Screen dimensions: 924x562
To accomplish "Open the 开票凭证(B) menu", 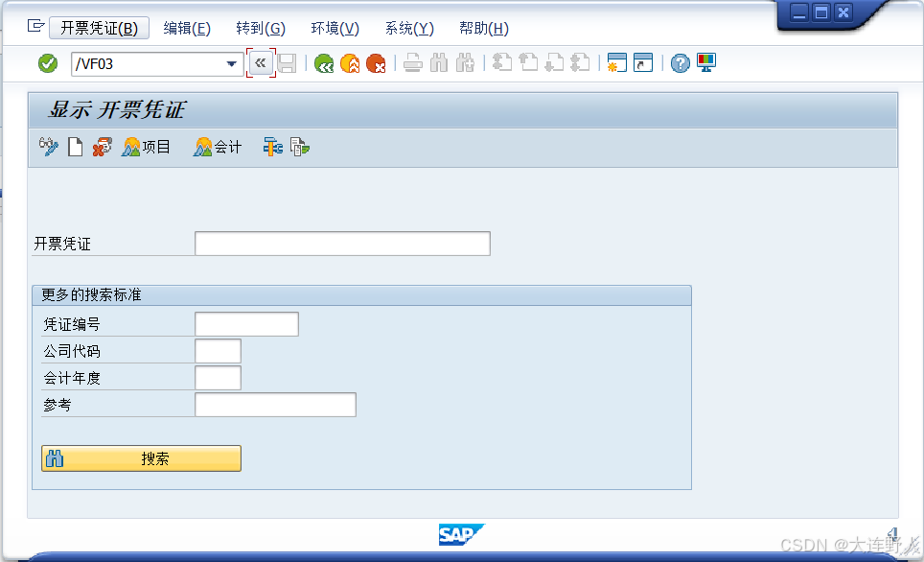I will [99, 28].
